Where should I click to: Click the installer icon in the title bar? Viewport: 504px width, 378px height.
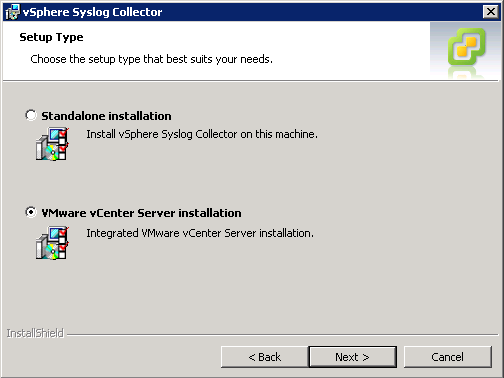(13, 12)
